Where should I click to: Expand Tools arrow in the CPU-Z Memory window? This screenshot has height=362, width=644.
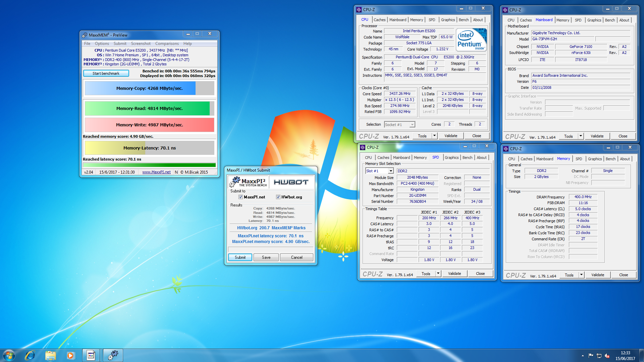pos(582,275)
